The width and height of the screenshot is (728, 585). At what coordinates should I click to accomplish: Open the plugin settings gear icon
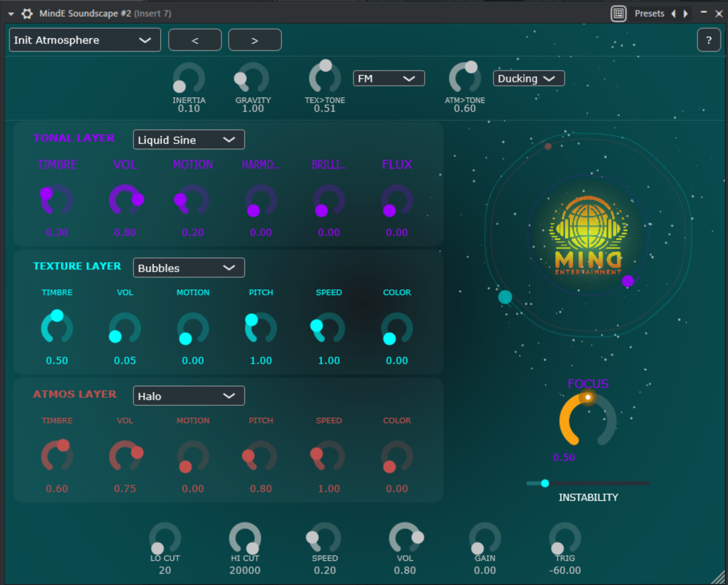(x=27, y=13)
